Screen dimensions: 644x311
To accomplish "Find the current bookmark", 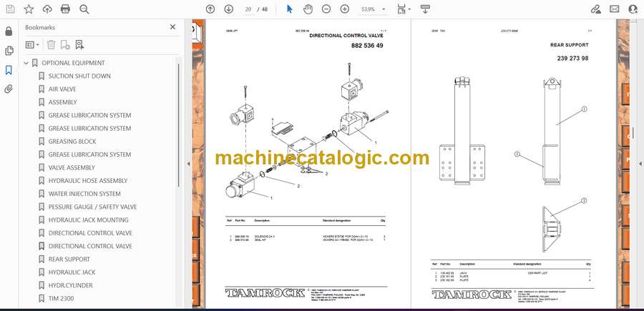I will click(x=79, y=45).
